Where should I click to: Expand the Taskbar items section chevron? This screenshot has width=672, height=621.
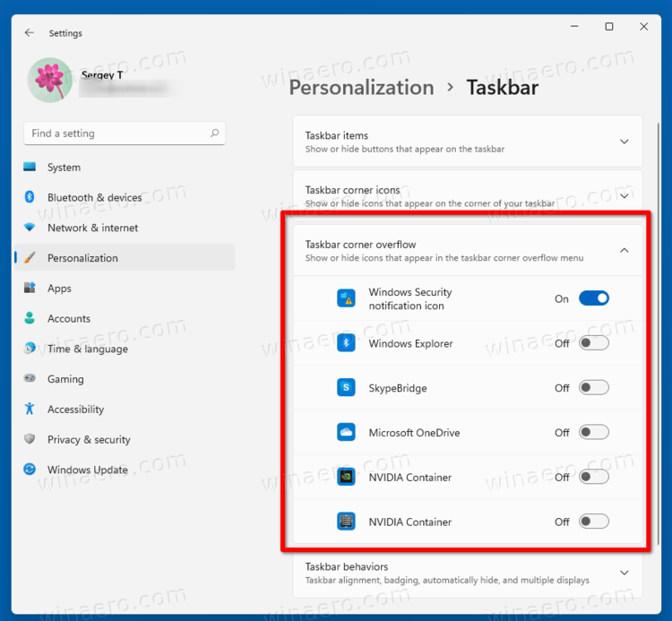(625, 142)
